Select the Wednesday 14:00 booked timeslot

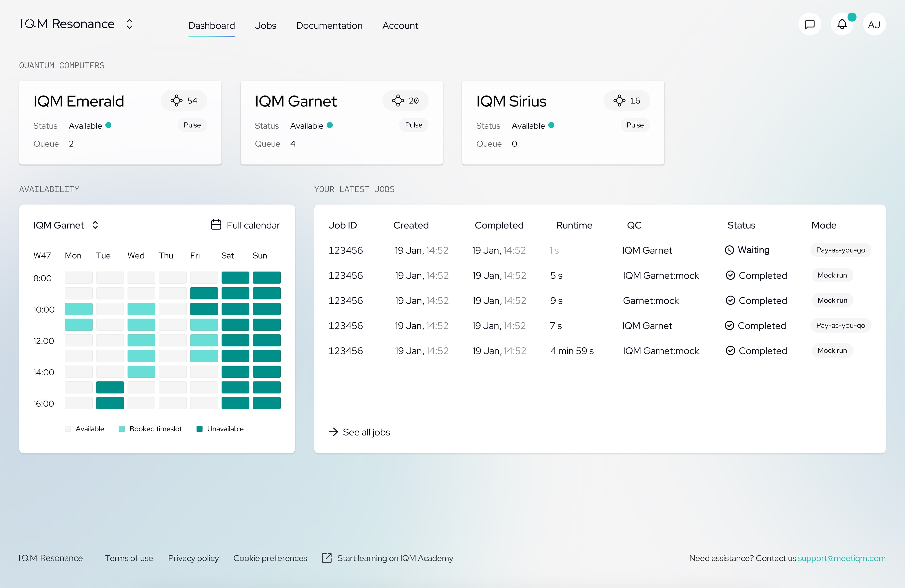tap(141, 372)
